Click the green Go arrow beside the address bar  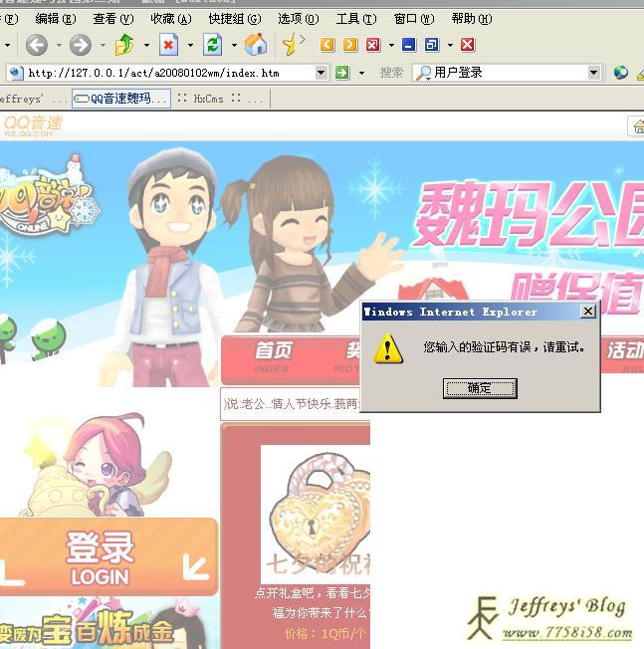click(342, 73)
